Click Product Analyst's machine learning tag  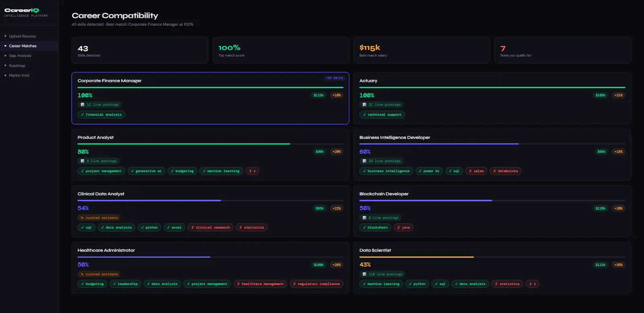[221, 171]
